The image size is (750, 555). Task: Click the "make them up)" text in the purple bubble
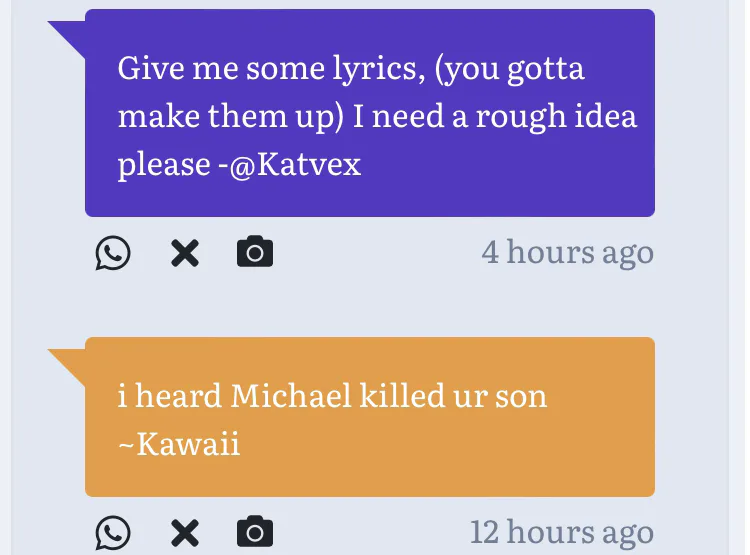click(231, 116)
